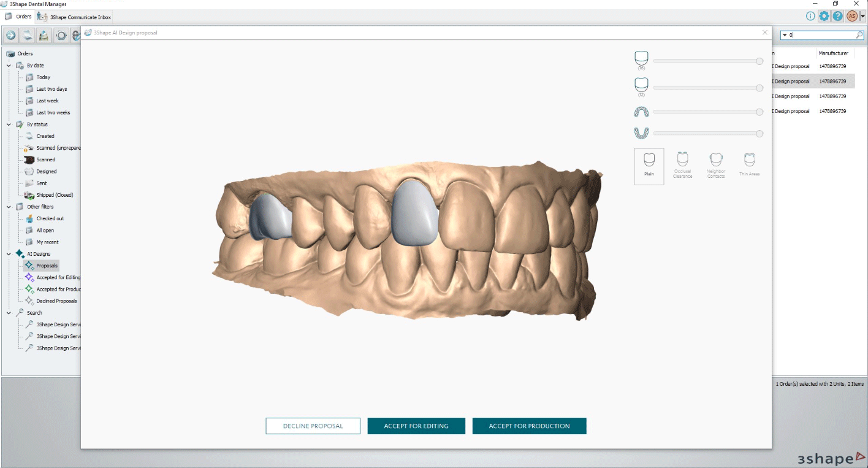Select the Plain view mode
This screenshot has height=468, width=868.
tap(649, 166)
